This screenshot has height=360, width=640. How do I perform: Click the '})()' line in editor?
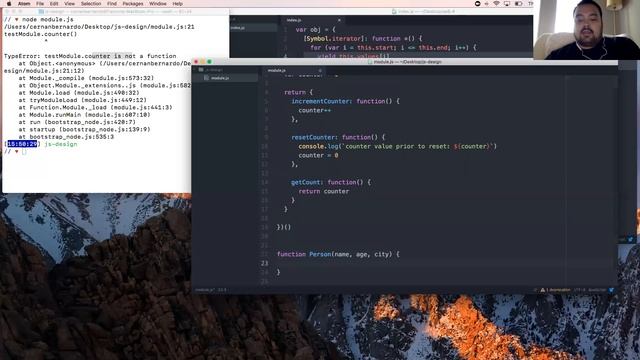tap(284, 227)
